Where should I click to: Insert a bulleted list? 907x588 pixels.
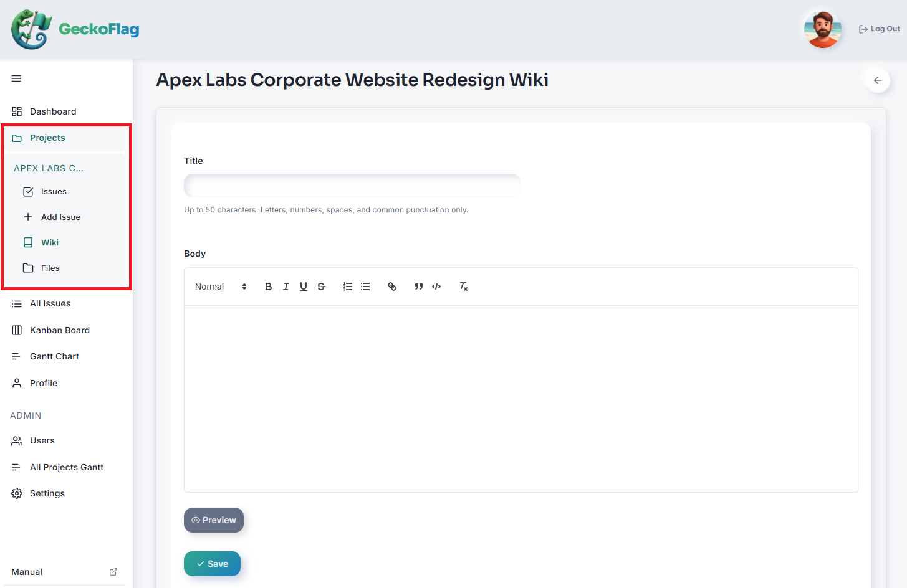click(x=365, y=287)
